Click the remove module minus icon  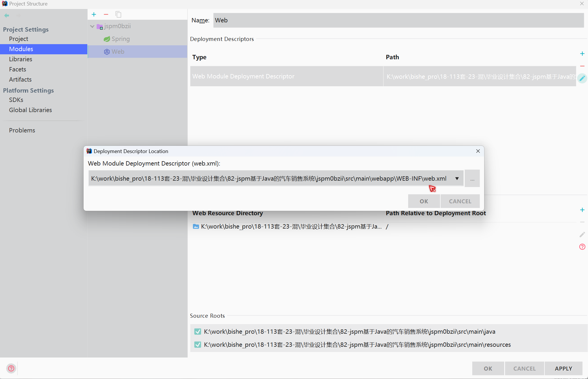pyautogui.click(x=106, y=15)
